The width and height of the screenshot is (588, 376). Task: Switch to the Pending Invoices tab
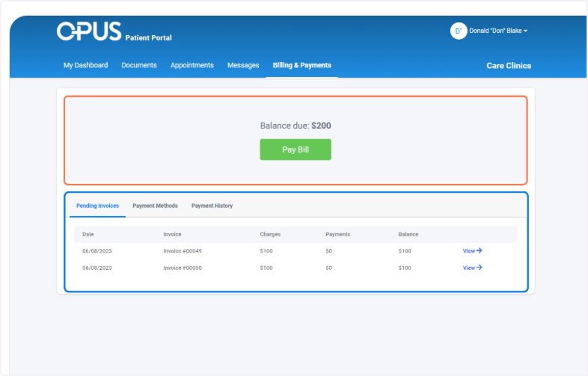click(x=98, y=206)
